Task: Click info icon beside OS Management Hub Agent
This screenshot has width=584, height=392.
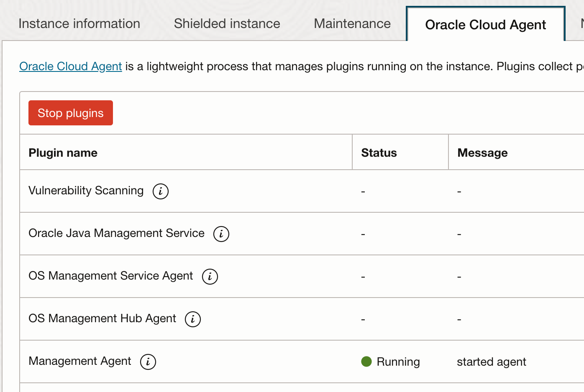Action: 193,319
